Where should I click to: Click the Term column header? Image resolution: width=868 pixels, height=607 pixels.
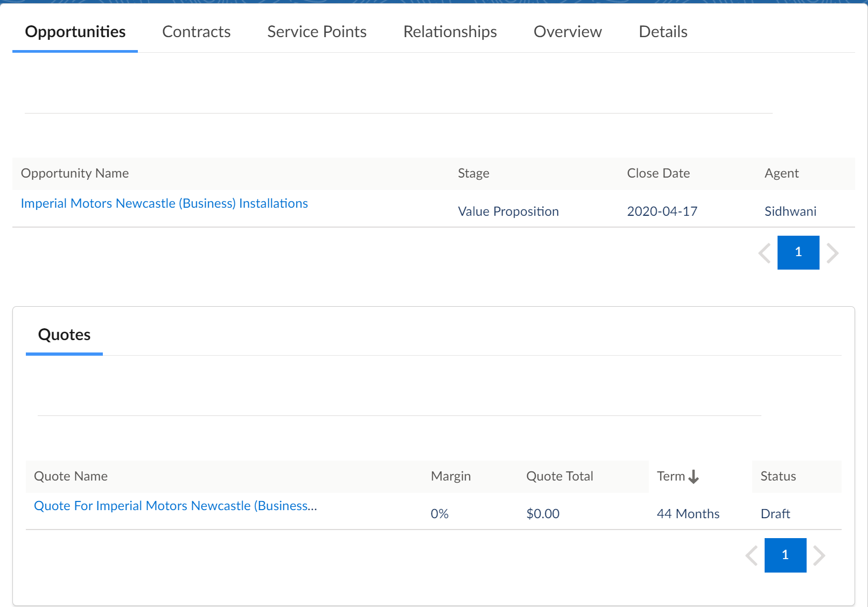pyautogui.click(x=671, y=476)
